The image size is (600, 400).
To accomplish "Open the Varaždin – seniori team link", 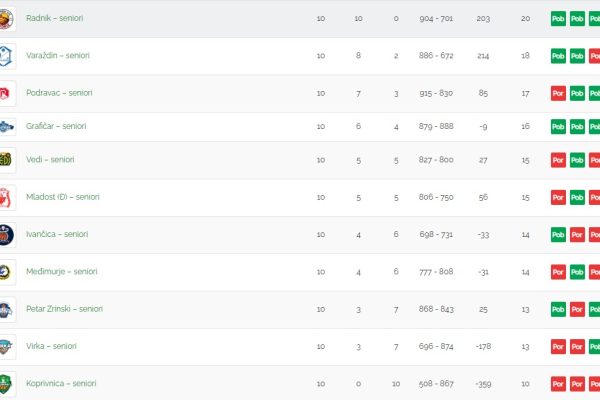I will click(58, 56).
